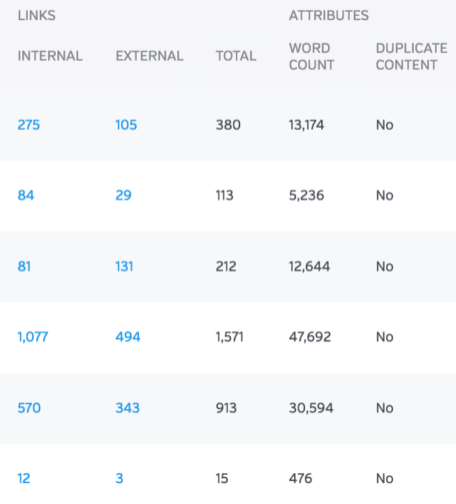The width and height of the screenshot is (456, 504).
Task: Sort by the TOTAL column header
Action: 236,56
